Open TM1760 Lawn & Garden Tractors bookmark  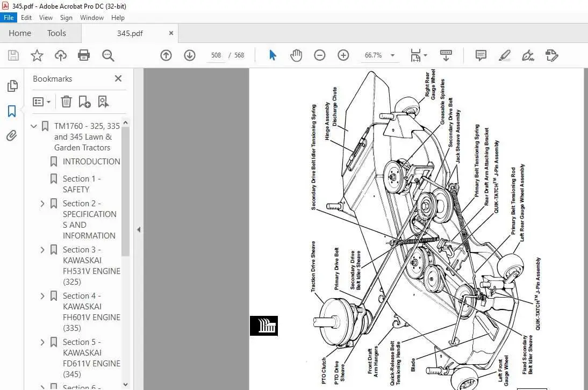(x=87, y=137)
